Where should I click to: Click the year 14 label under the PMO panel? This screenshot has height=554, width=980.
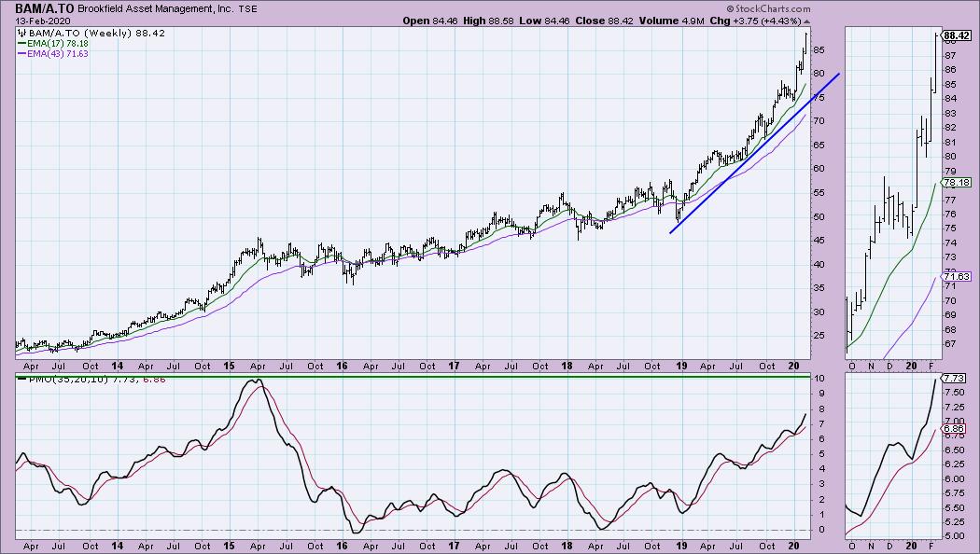coord(117,546)
